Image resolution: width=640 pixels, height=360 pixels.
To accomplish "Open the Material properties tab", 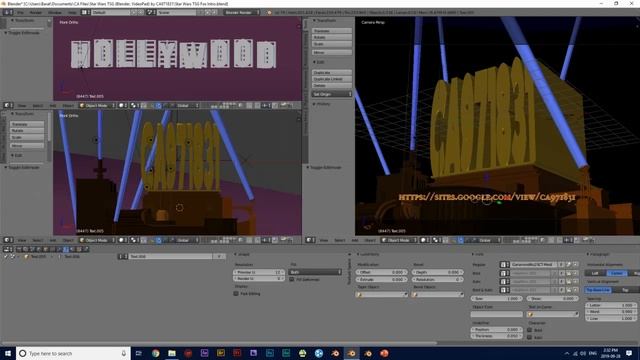I will (x=73, y=249).
